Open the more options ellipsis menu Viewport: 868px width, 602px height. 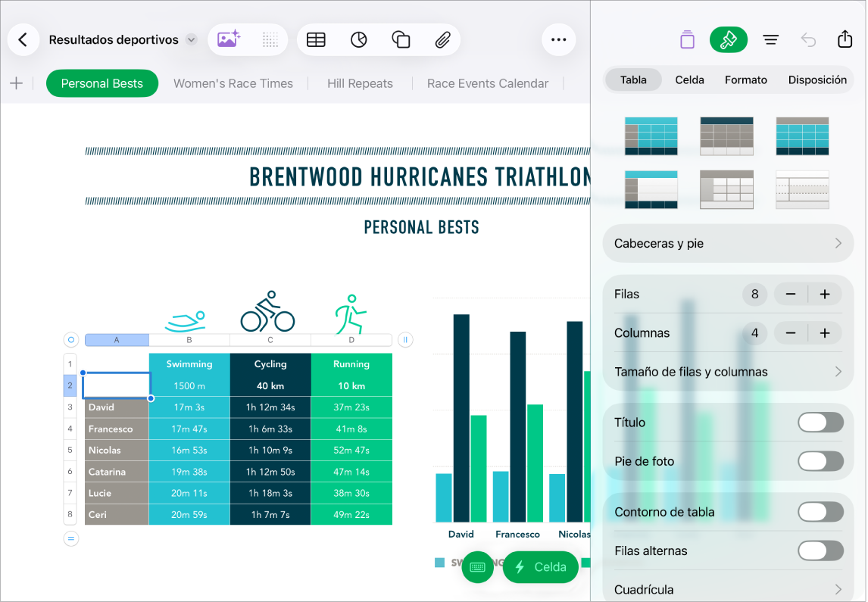click(x=558, y=40)
